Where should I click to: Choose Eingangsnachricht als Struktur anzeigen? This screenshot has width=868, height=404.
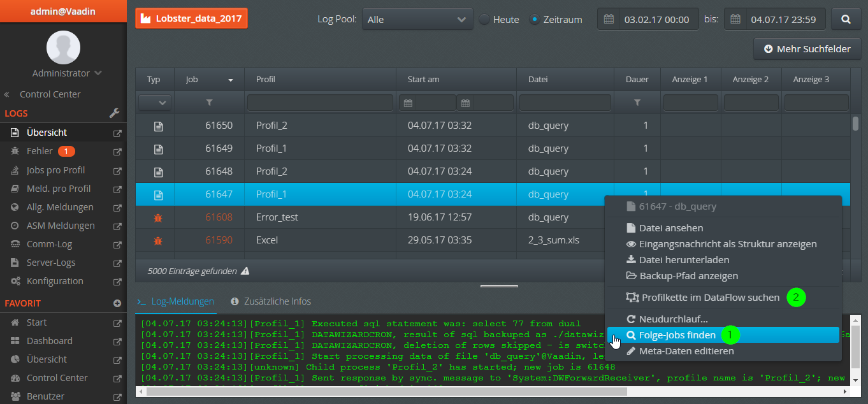coord(723,243)
